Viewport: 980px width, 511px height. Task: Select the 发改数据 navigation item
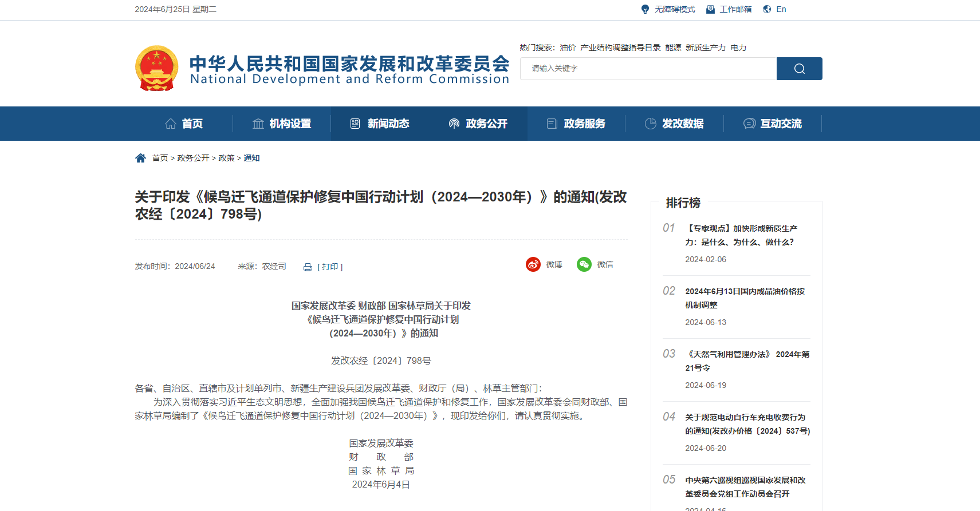pos(674,124)
